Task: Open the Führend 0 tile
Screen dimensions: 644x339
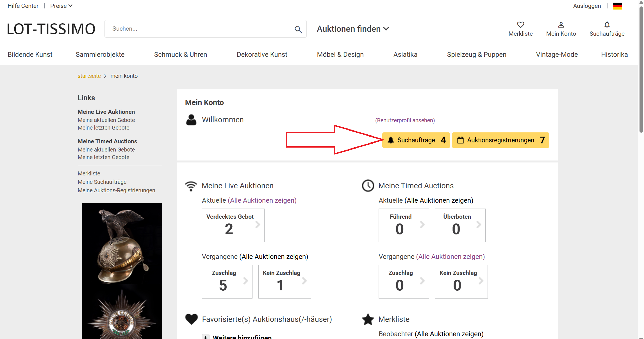Action: 404,225
